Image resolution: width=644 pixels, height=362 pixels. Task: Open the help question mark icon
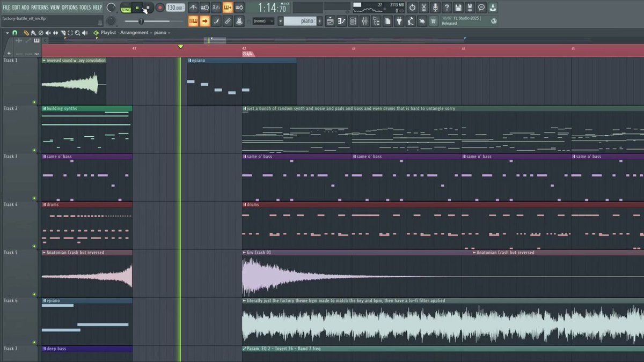point(447,8)
